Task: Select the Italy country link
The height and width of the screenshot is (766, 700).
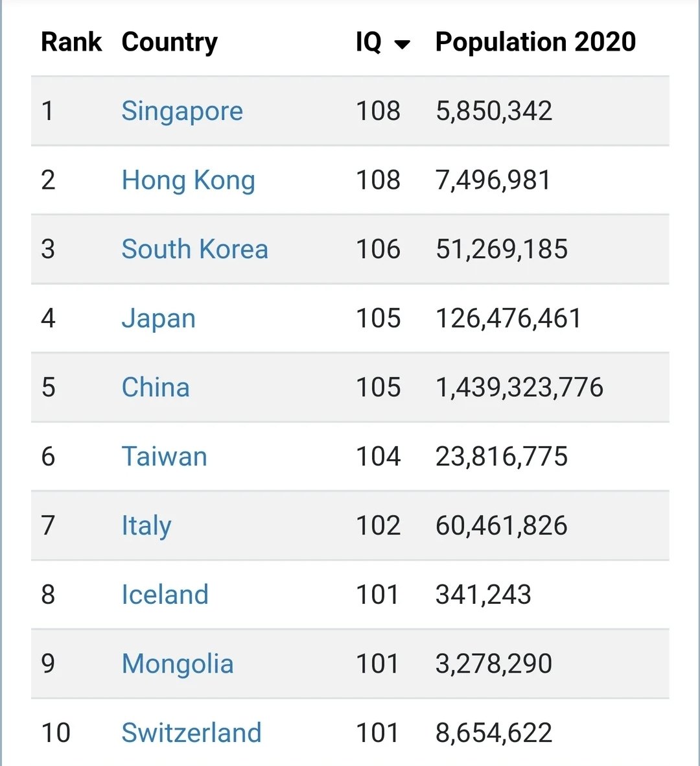Action: 146,526
